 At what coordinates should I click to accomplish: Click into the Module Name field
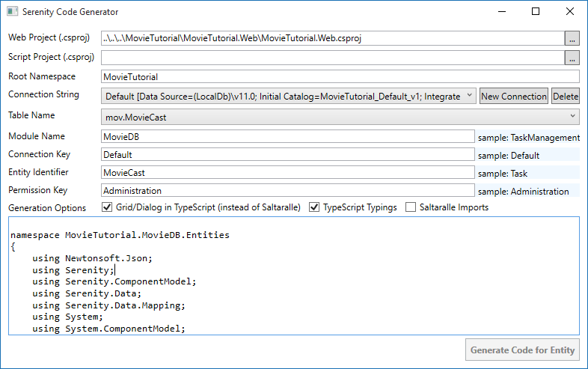(288, 136)
